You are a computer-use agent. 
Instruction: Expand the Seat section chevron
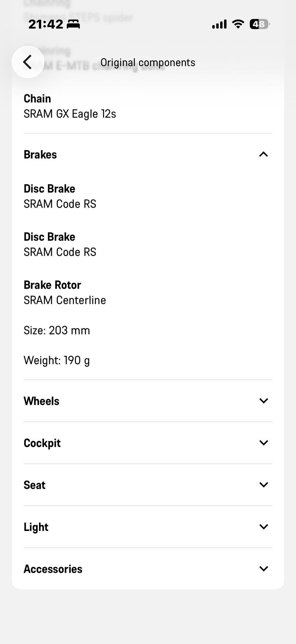coord(263,485)
